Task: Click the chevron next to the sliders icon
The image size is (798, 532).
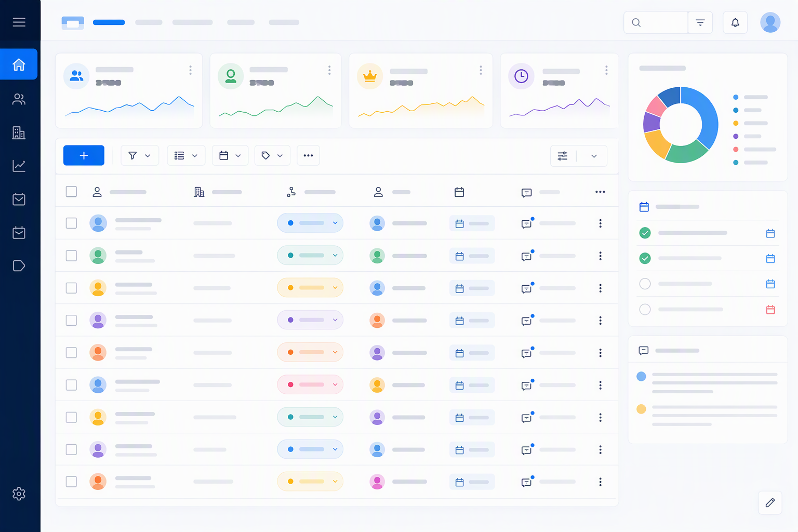Action: pos(594,156)
